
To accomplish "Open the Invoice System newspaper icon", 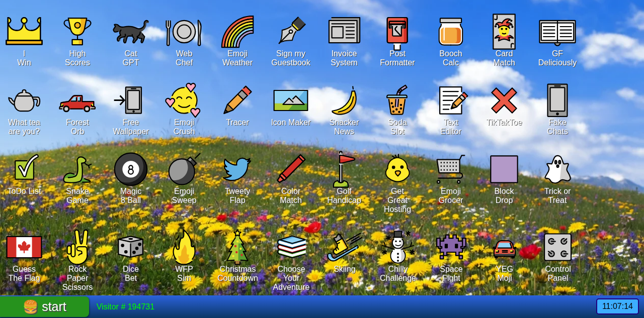I will pos(344,31).
